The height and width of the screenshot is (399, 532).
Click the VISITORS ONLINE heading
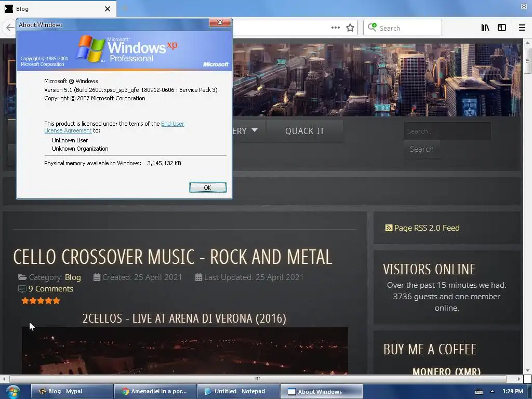coord(429,270)
